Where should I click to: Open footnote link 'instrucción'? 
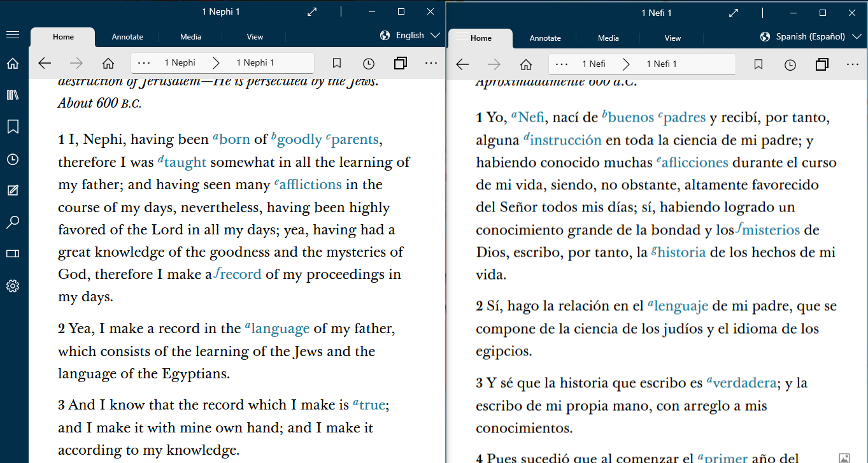(x=562, y=139)
